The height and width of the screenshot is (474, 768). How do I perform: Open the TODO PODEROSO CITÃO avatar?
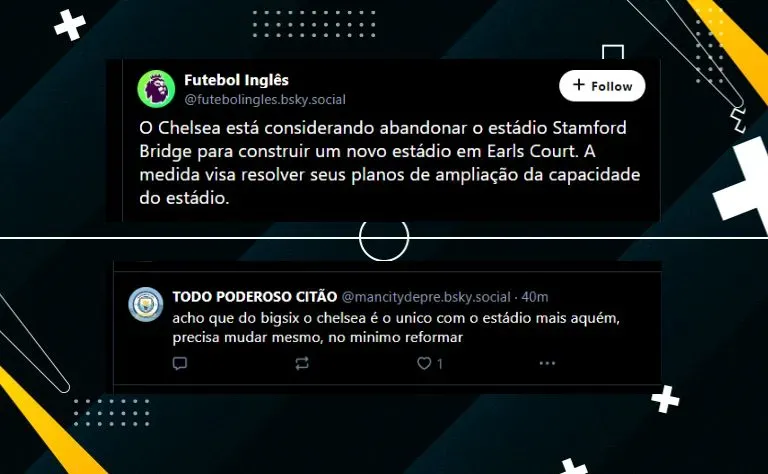point(145,304)
